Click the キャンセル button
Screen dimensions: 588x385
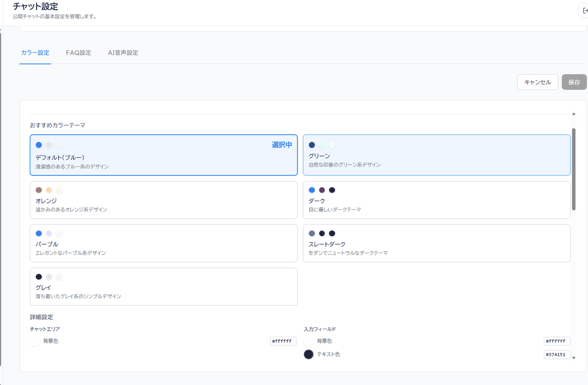pyautogui.click(x=537, y=82)
